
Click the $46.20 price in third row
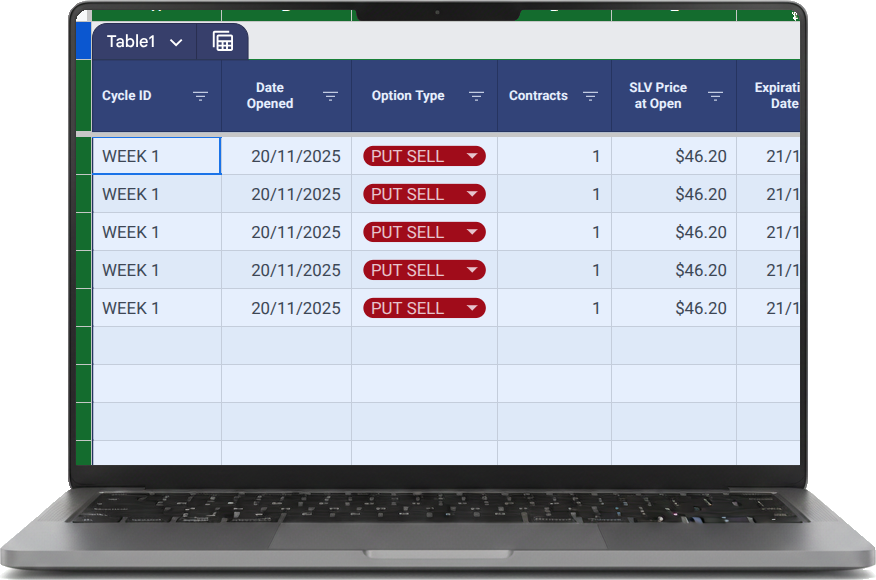coord(700,232)
